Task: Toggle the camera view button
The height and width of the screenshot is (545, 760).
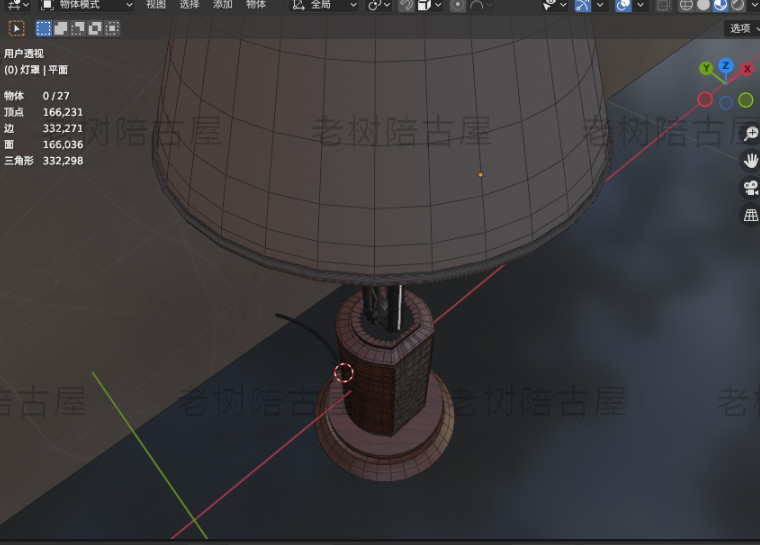Action: click(750, 188)
